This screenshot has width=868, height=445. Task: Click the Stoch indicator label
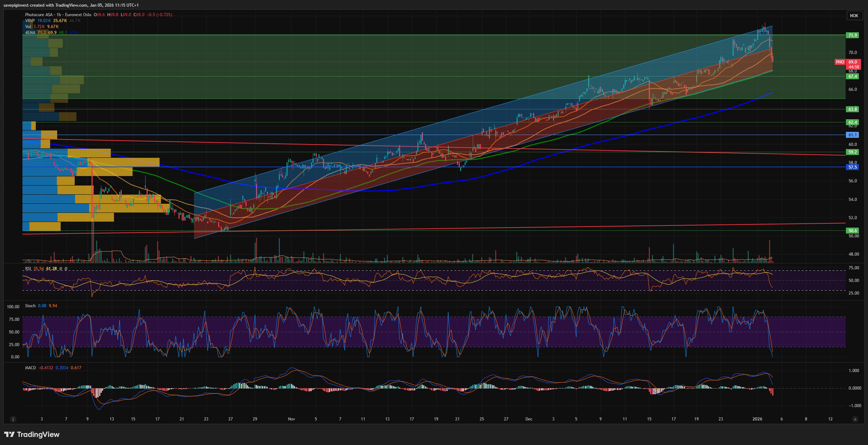click(30, 306)
